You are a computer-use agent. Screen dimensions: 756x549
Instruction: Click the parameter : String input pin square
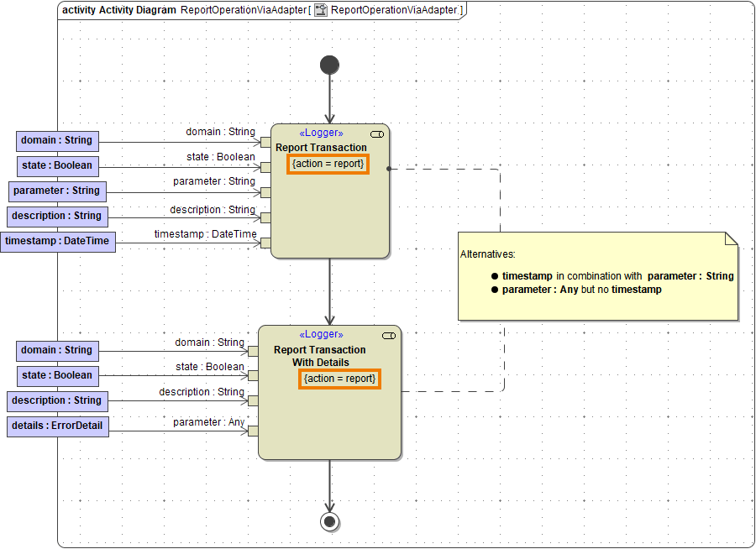click(265, 192)
